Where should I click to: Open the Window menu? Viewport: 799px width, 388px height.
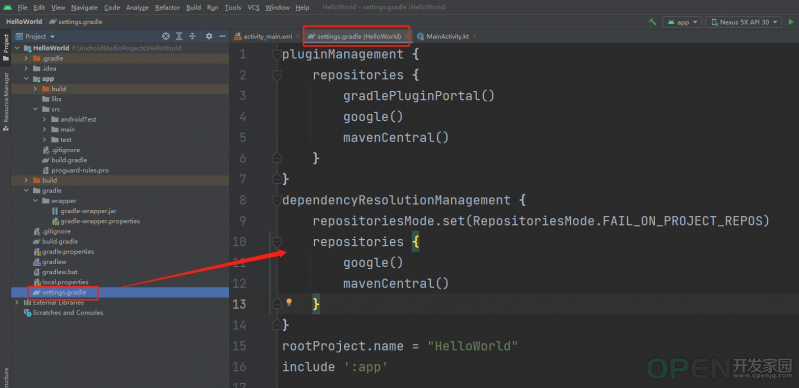tap(278, 8)
